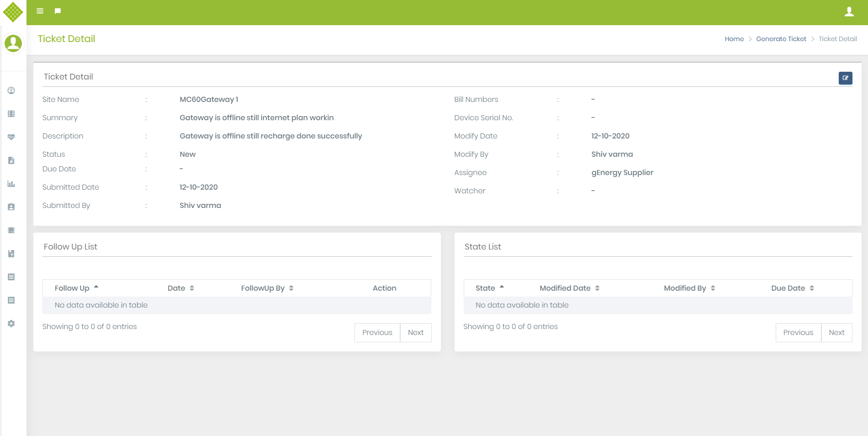Image resolution: width=868 pixels, height=436 pixels.
Task: Click Next on the Follow Up List
Action: click(415, 332)
